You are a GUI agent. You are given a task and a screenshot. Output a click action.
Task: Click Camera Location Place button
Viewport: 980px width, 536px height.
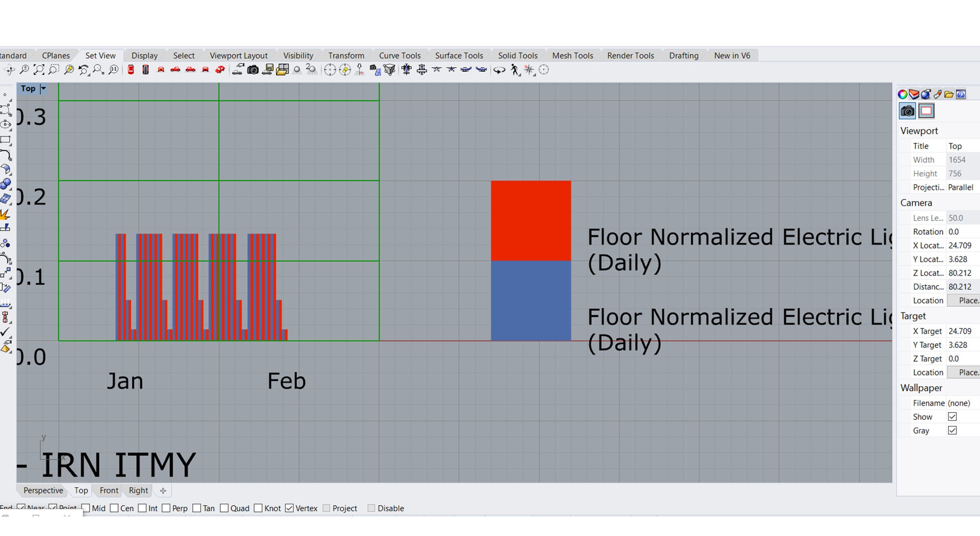click(x=964, y=301)
